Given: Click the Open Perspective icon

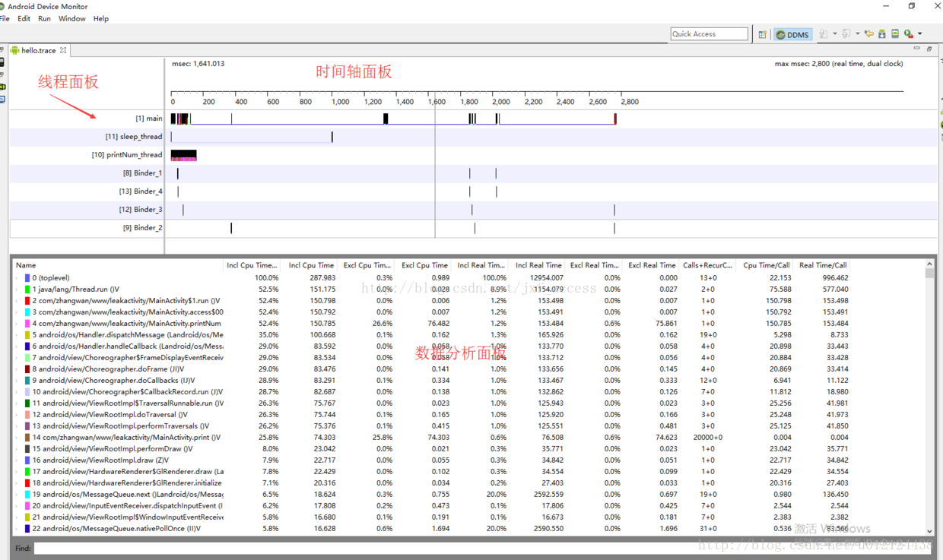Looking at the screenshot, I should (763, 34).
